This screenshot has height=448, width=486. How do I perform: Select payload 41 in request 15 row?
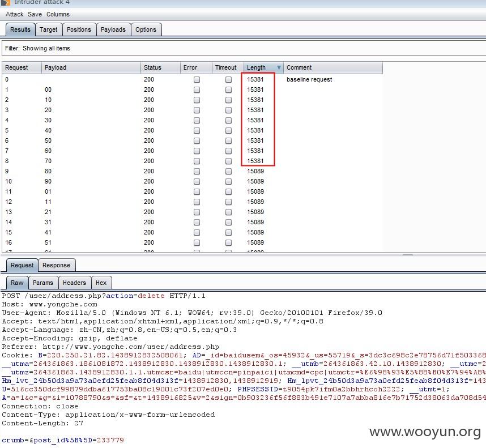pos(48,232)
